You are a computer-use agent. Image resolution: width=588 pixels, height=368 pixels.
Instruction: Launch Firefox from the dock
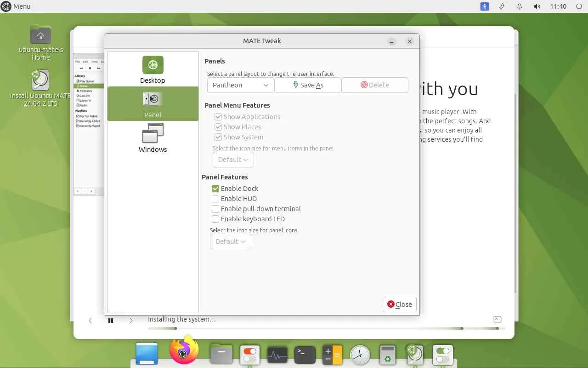pyautogui.click(x=184, y=350)
